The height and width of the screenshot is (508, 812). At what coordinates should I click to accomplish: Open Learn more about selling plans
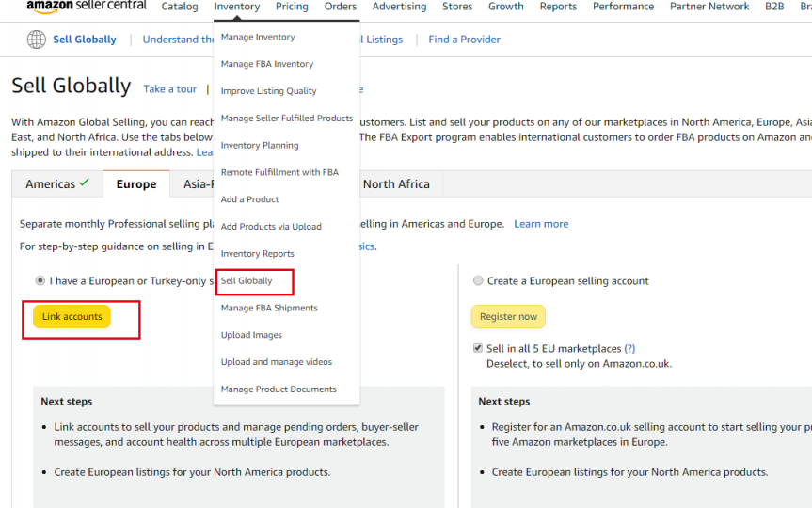coord(541,224)
